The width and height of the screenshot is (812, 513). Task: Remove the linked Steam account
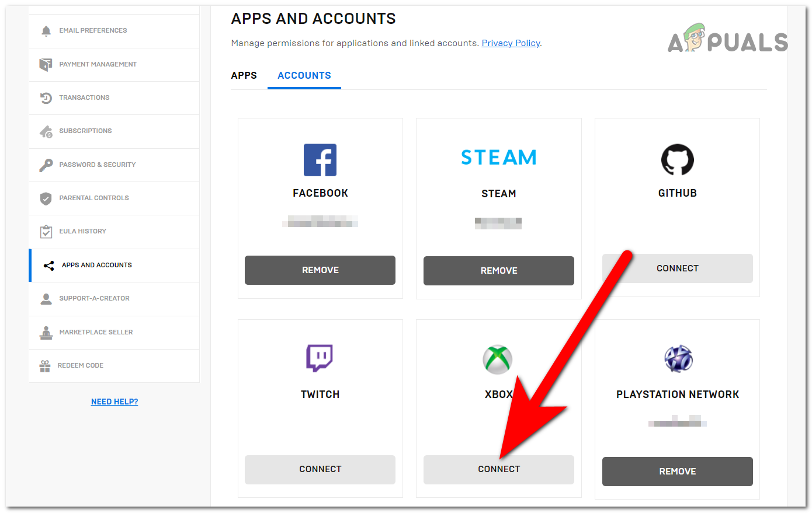[498, 270]
